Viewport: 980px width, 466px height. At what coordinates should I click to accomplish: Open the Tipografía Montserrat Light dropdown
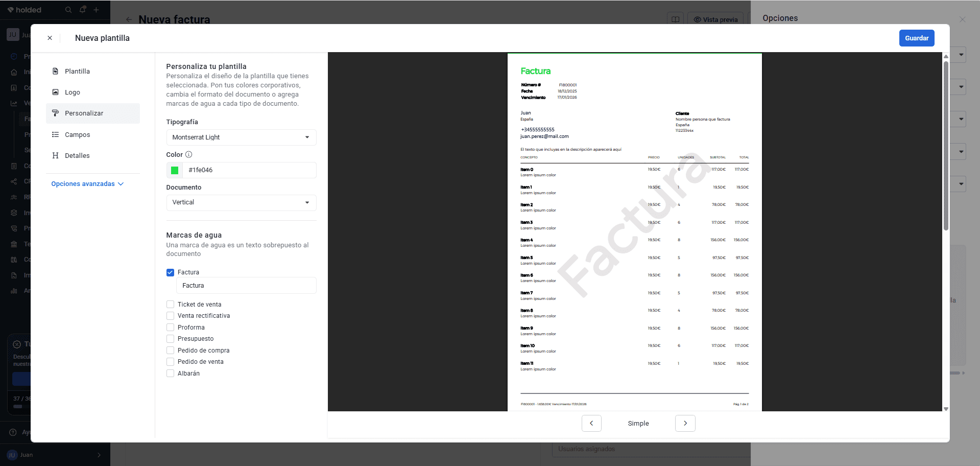[241, 137]
